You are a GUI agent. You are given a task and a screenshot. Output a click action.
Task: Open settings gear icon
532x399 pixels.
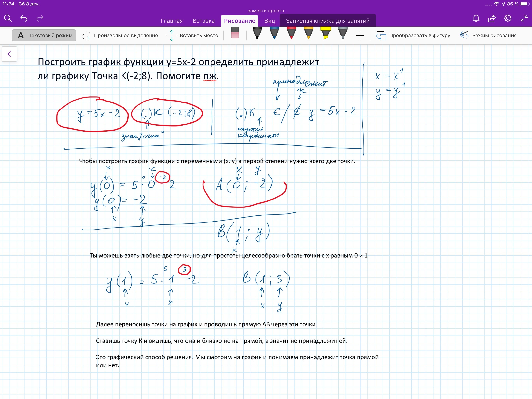click(x=508, y=18)
